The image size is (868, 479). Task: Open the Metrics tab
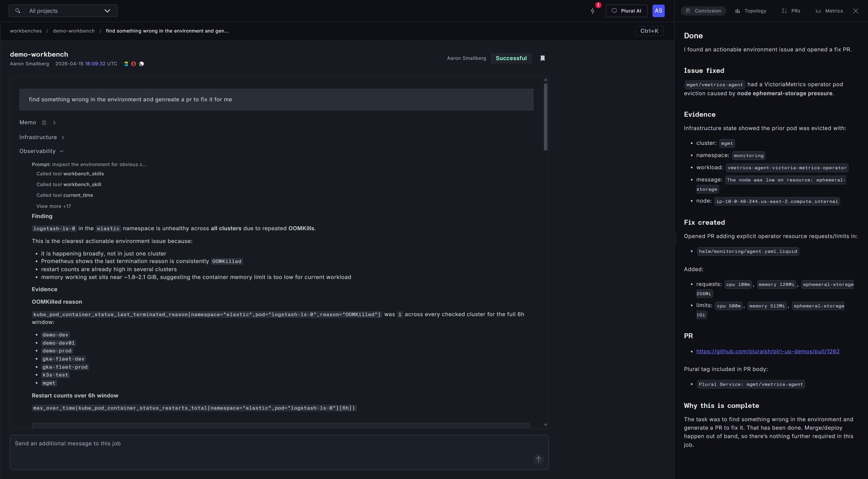829,11
